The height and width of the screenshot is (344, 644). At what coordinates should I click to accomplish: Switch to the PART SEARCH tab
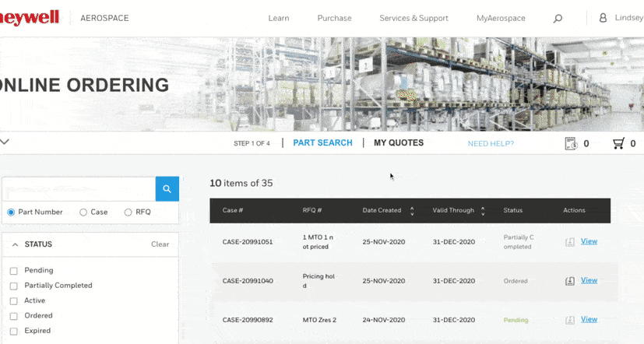click(x=323, y=143)
